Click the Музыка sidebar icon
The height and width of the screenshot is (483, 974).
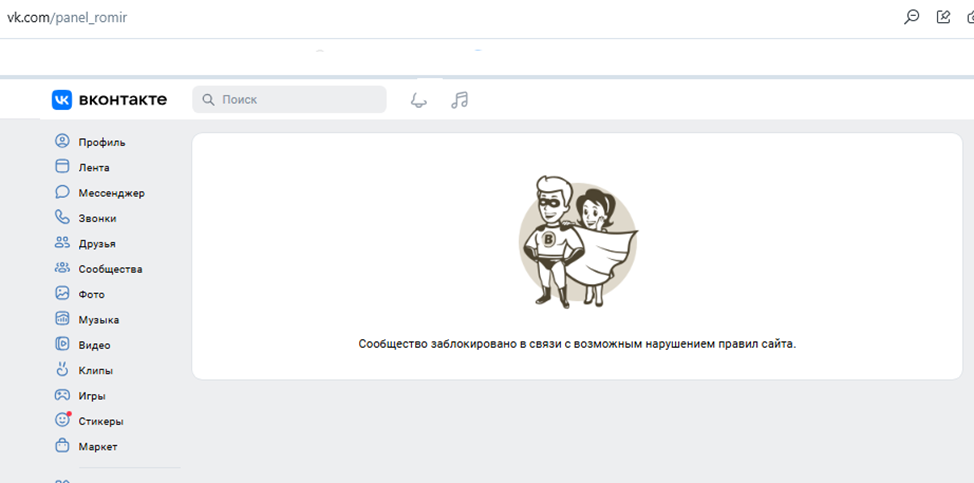tap(62, 319)
